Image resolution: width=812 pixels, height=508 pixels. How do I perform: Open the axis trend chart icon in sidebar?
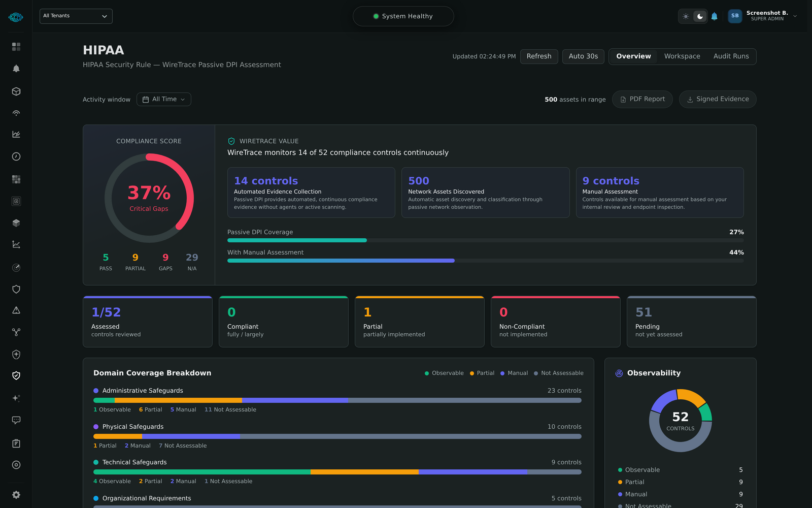click(x=16, y=244)
